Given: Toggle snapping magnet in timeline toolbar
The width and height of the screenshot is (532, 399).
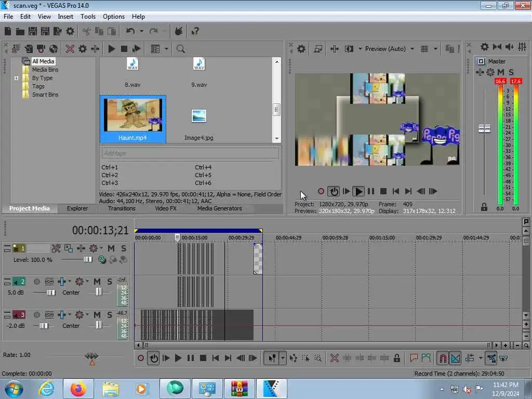Looking at the screenshot, I should click(x=443, y=358).
